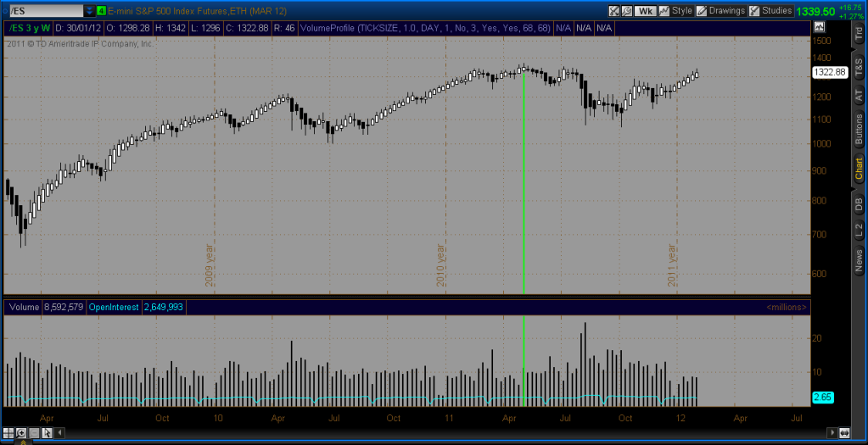
Task: Click the green number 4 badge beside the symbol box
Action: [102, 11]
